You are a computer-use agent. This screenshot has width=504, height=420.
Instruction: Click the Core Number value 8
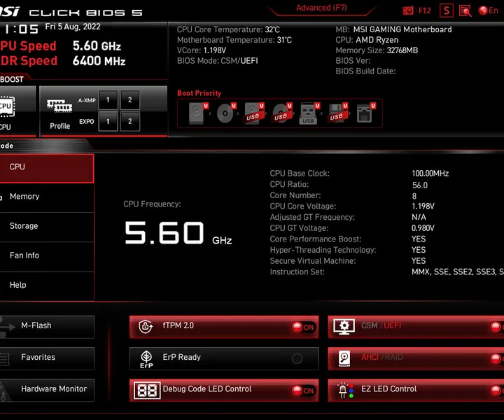coord(414,196)
